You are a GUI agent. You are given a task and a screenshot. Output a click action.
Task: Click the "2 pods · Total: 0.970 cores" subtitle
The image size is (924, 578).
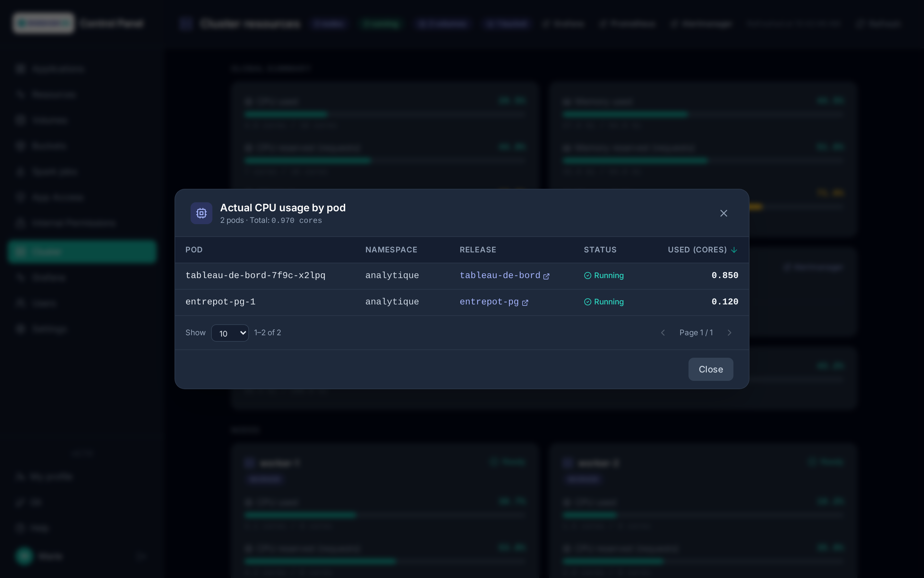tap(271, 220)
